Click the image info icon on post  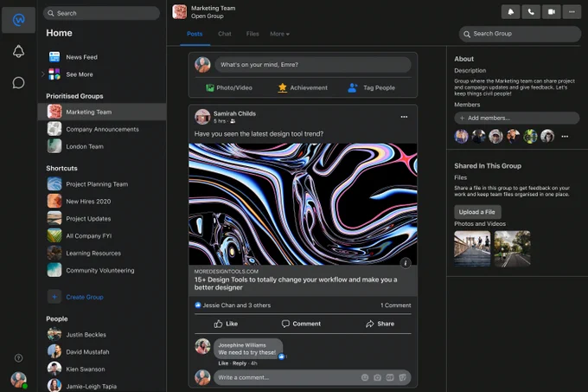click(x=405, y=263)
